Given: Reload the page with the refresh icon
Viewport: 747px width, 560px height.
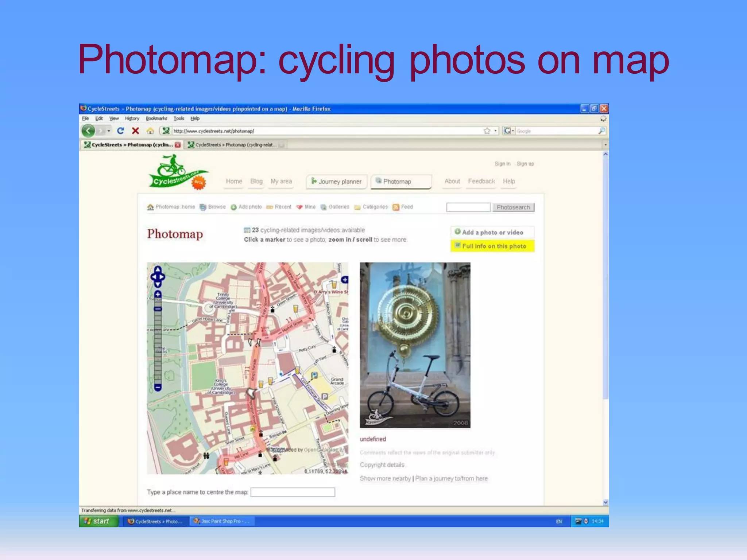Looking at the screenshot, I should (120, 131).
